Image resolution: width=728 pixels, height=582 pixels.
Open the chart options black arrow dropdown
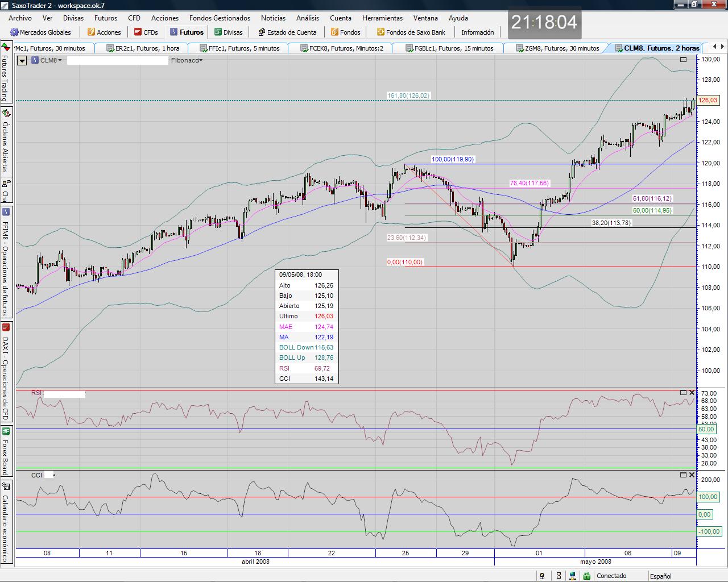[x=22, y=60]
